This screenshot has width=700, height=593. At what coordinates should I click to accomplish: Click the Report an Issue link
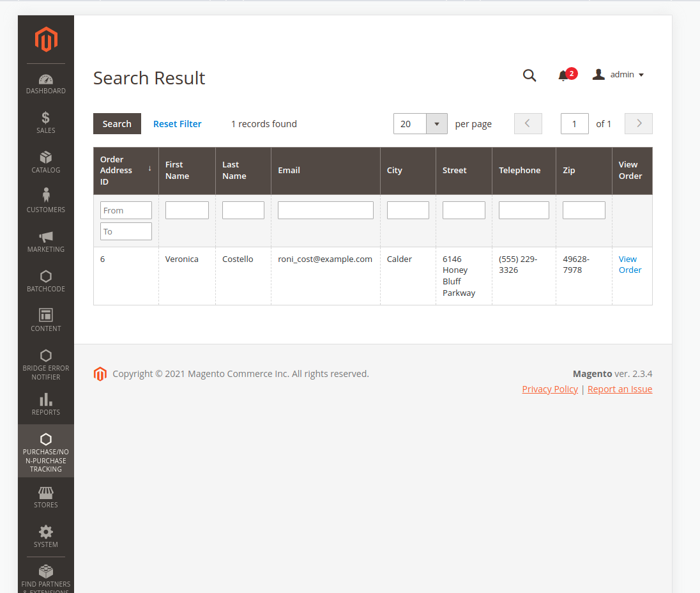(620, 389)
